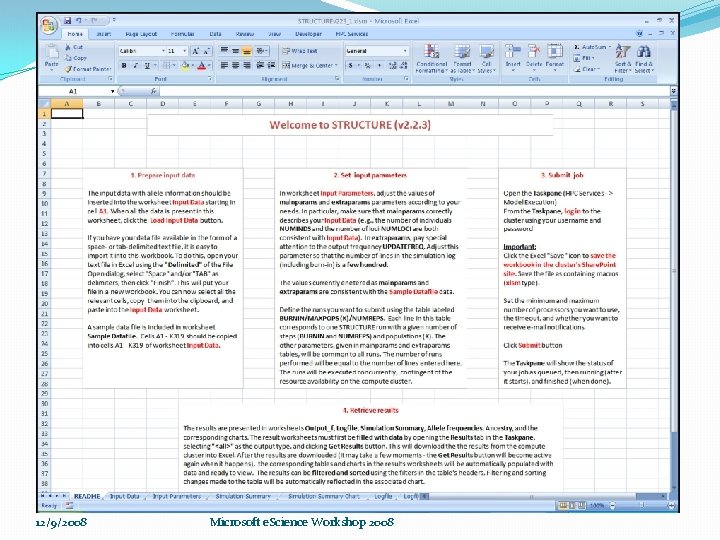This screenshot has height=540, width=720.
Task: Increase font size with Grow Font
Action: coord(196,51)
